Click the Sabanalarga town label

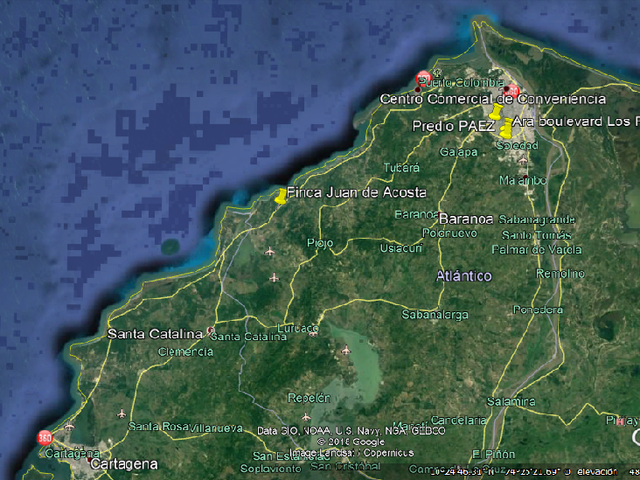(x=435, y=315)
